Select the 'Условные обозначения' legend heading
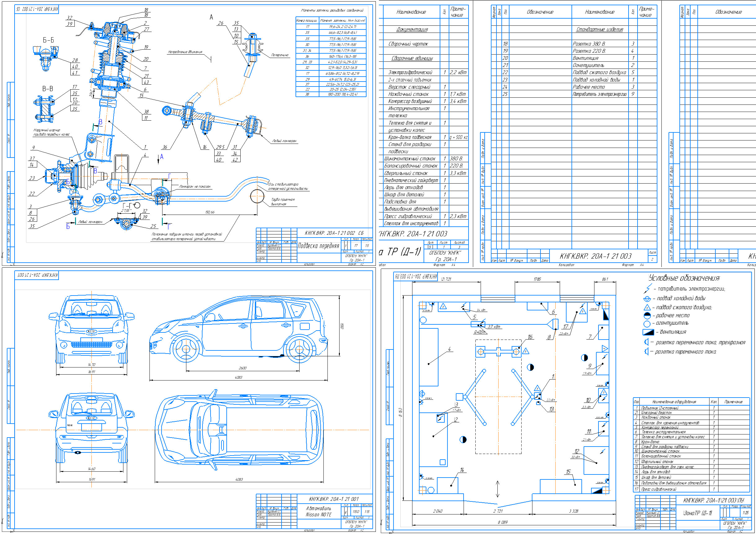Screen dimensions: 756x534 pyautogui.click(x=684, y=278)
